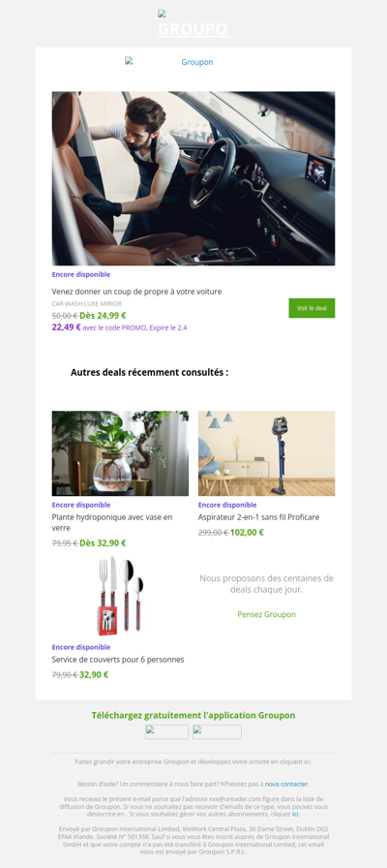Click the Téléchargez gratuitement l'application Groupon heading
Image resolution: width=387 pixels, height=868 pixels.
[193, 715]
